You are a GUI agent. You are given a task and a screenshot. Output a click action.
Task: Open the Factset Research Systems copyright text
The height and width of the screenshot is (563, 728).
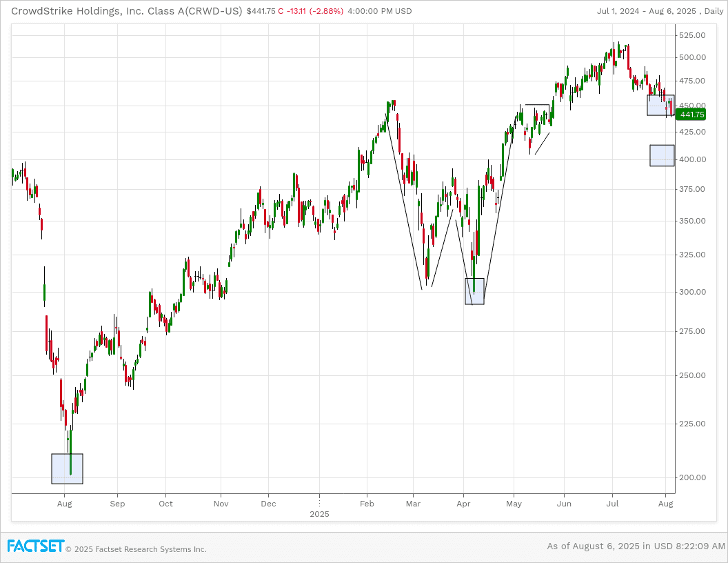coord(136,549)
